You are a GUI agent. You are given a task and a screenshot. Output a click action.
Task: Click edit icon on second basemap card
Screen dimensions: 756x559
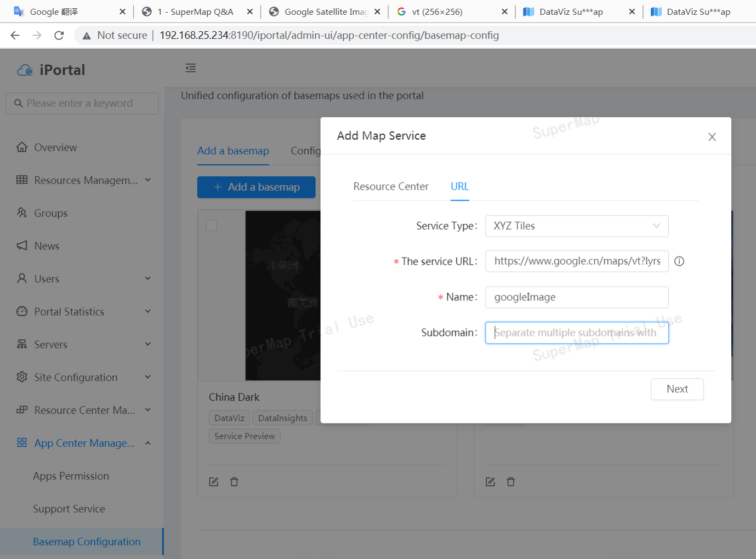tap(490, 482)
